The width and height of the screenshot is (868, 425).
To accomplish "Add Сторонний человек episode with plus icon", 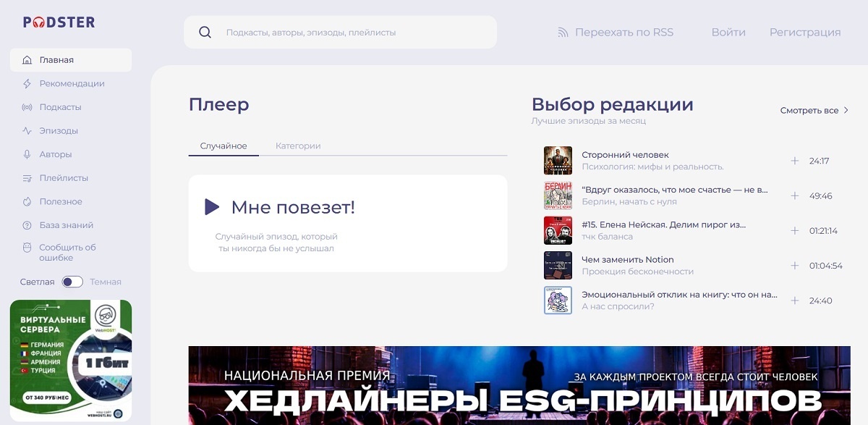I will click(x=794, y=161).
